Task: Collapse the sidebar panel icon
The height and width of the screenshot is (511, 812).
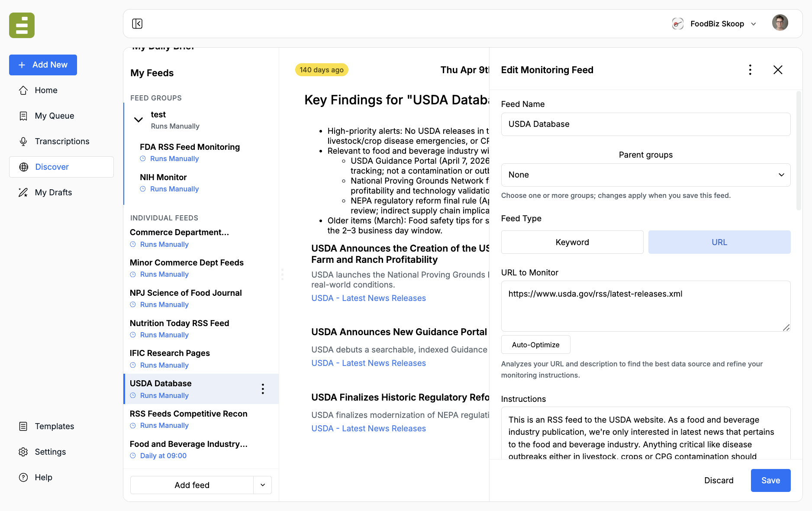Action: coord(137,23)
